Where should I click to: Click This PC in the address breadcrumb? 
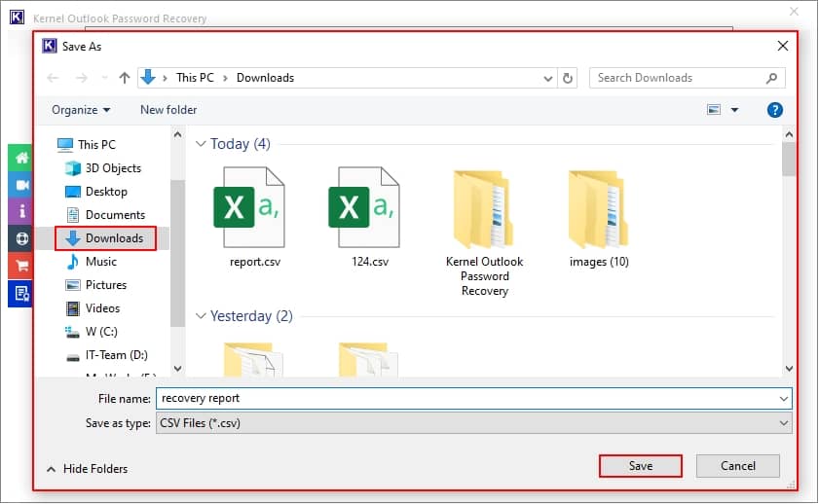point(195,78)
